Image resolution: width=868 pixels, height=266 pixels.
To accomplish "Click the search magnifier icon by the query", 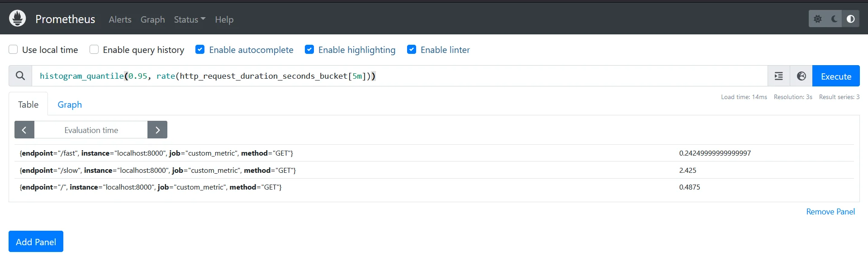I will pyautogui.click(x=20, y=76).
